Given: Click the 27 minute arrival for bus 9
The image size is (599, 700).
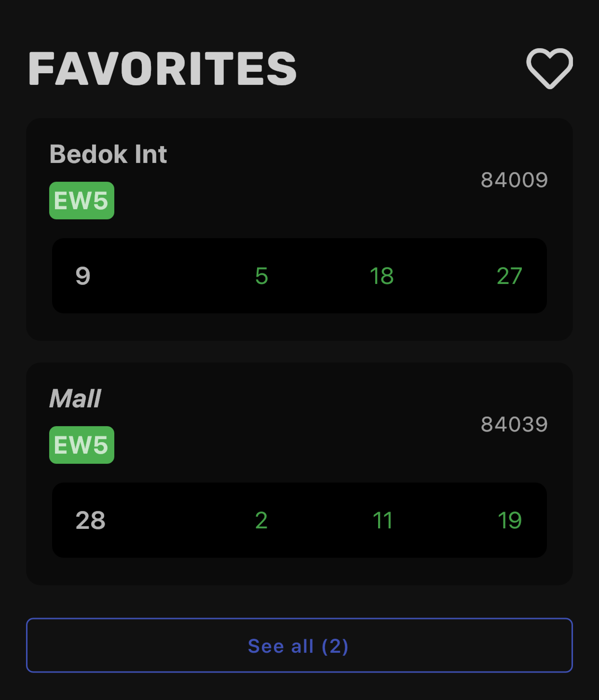Looking at the screenshot, I should (x=509, y=276).
